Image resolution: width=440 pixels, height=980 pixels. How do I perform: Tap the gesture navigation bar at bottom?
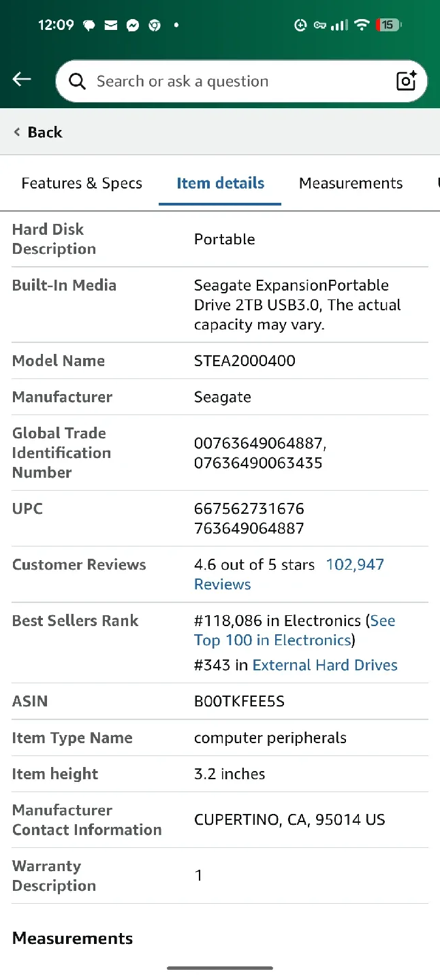(220, 966)
